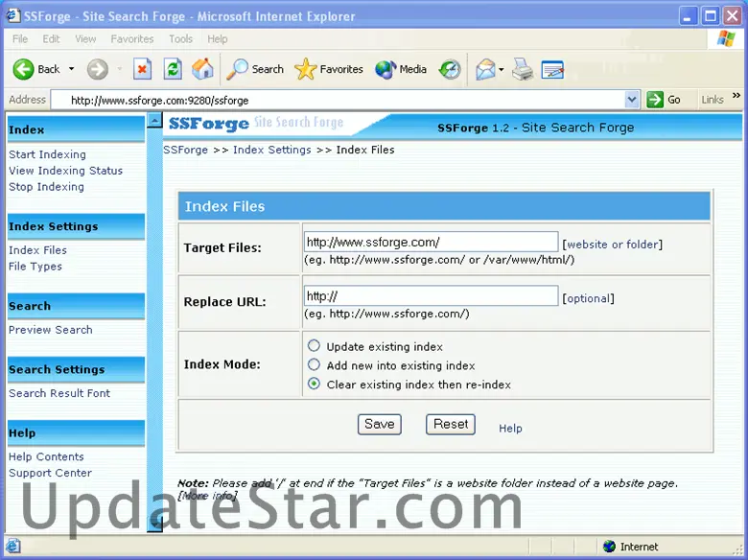Viewport: 748px width, 560px height.
Task: Expand the Address bar dropdown
Action: tap(632, 100)
